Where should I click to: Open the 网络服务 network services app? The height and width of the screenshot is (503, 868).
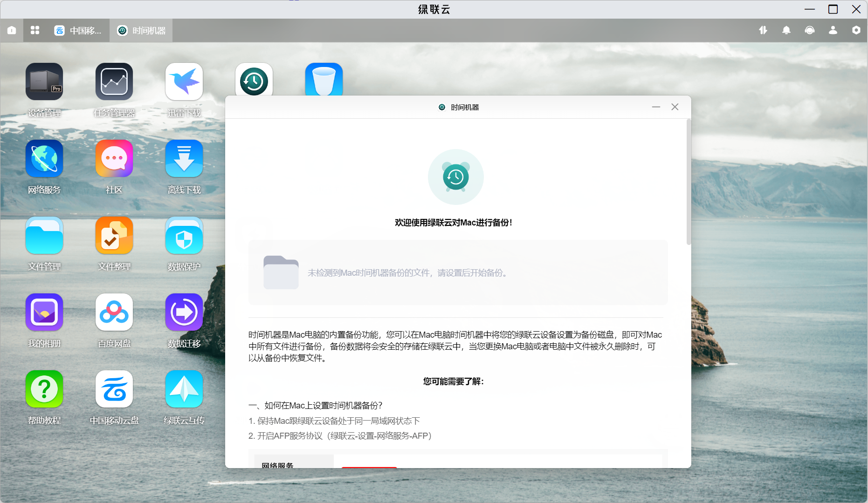tap(44, 159)
